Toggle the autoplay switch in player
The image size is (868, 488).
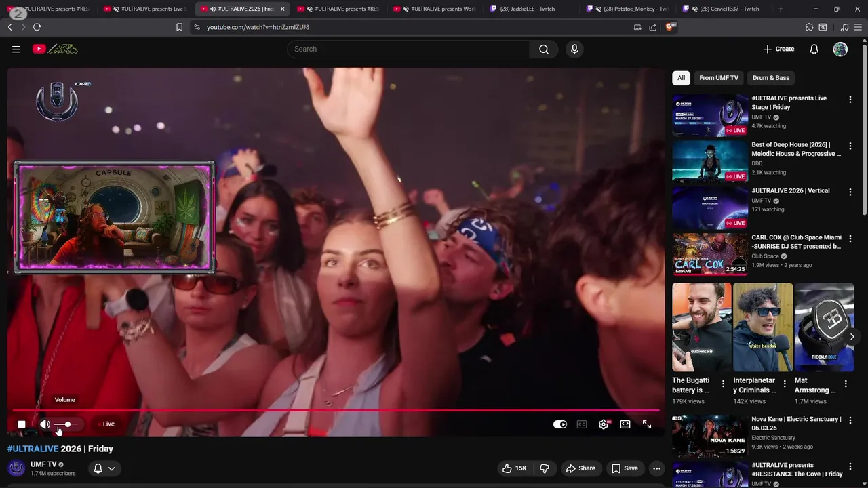pyautogui.click(x=560, y=424)
